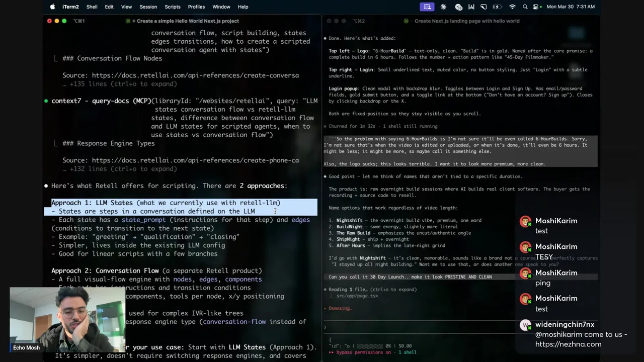Open the Wi-Fi menu

click(512, 7)
